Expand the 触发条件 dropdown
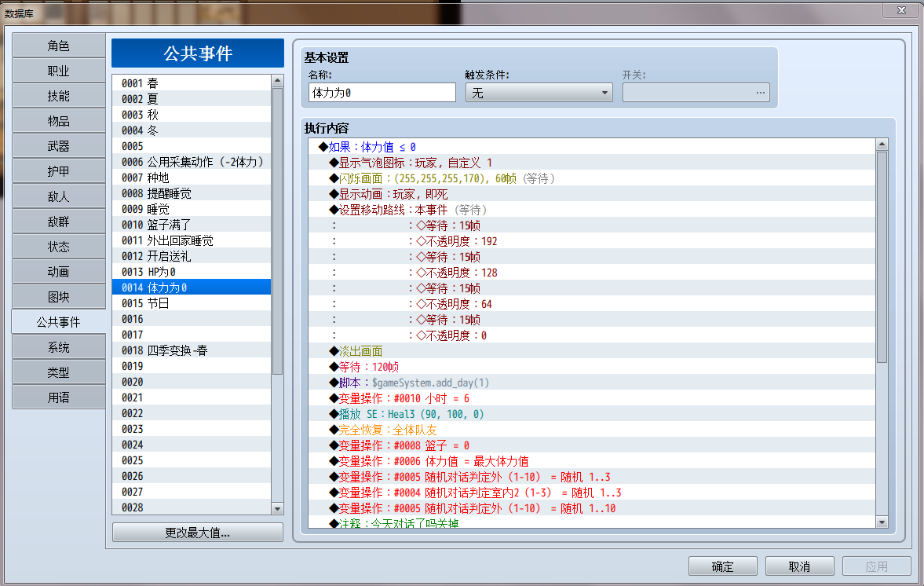The image size is (924, 586). [x=539, y=93]
